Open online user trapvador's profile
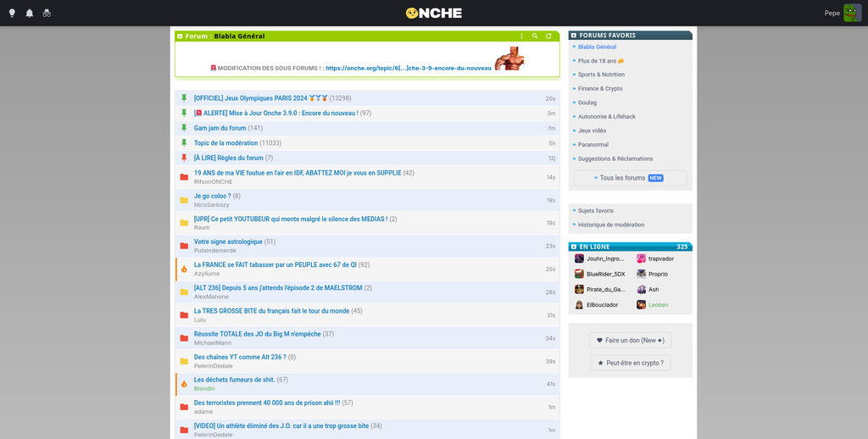 (661, 258)
